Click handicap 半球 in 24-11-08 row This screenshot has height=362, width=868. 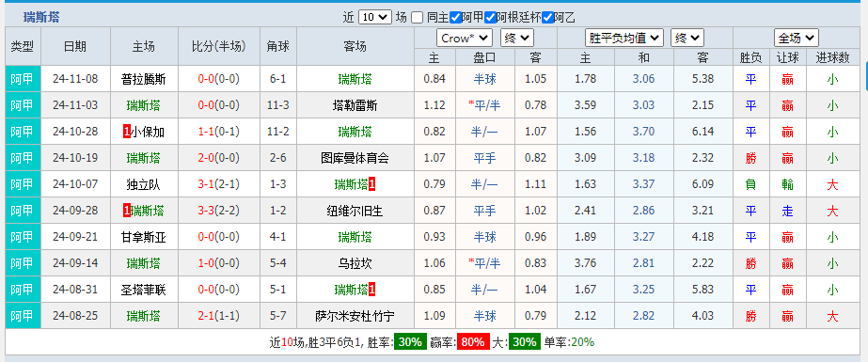[x=485, y=79]
